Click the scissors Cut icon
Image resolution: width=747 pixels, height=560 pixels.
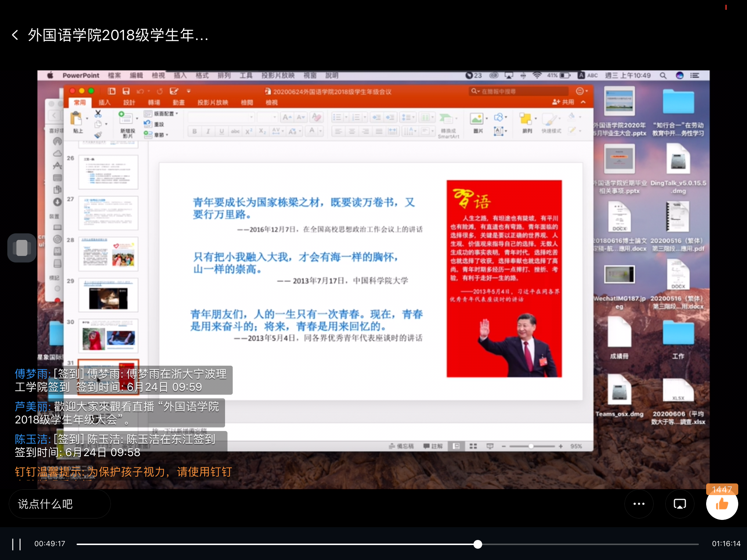pos(98,114)
